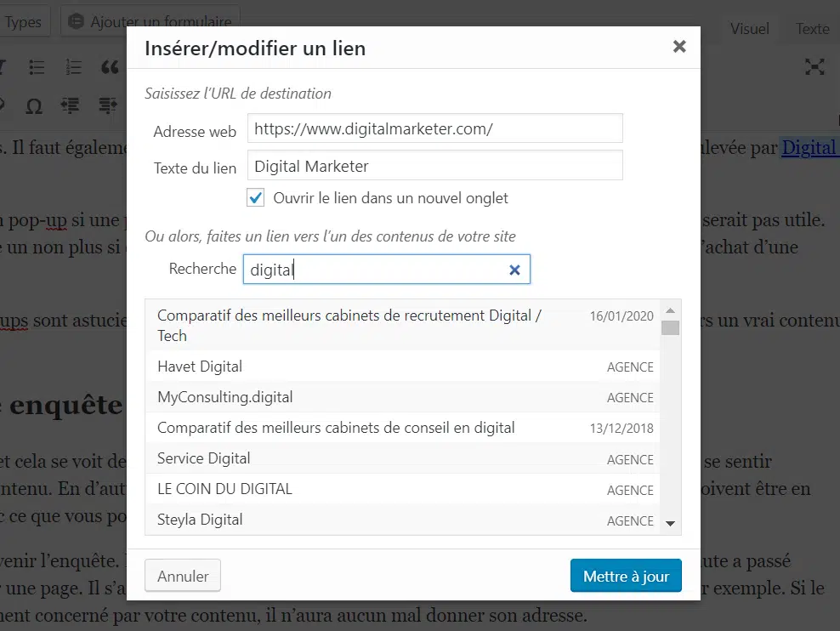
Task: Click the increase indent icon
Action: click(x=107, y=106)
